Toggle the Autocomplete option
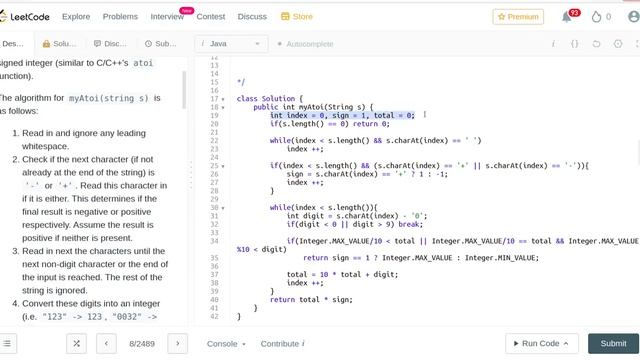This screenshot has width=640, height=360. point(305,44)
